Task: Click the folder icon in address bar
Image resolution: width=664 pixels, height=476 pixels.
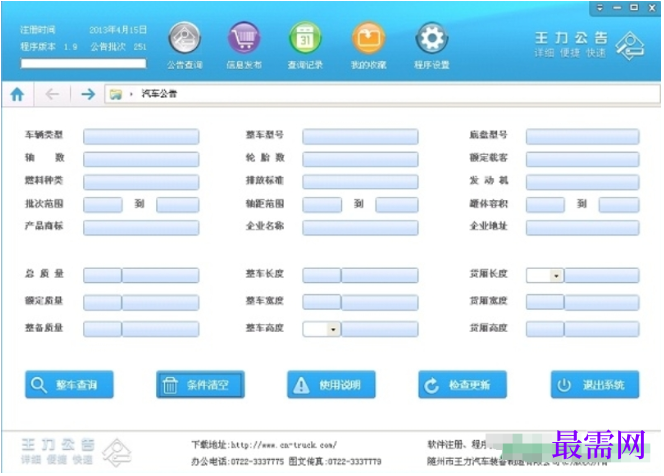Action: click(116, 94)
